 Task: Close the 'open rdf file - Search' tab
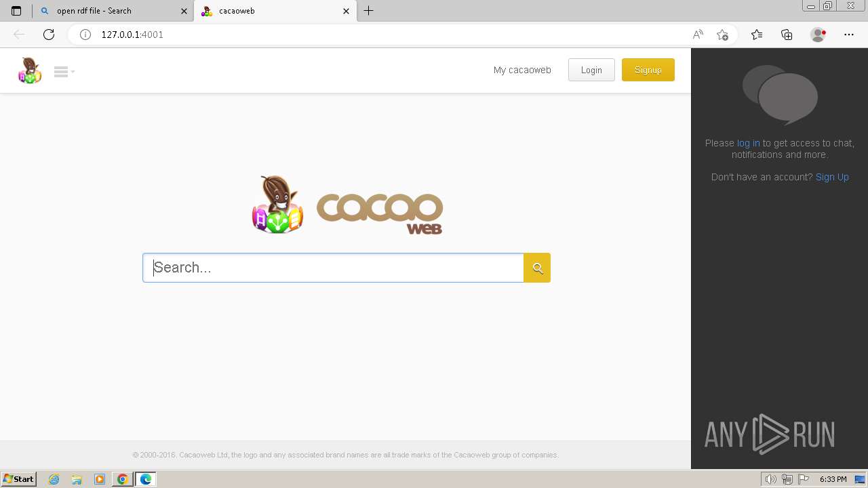click(184, 11)
